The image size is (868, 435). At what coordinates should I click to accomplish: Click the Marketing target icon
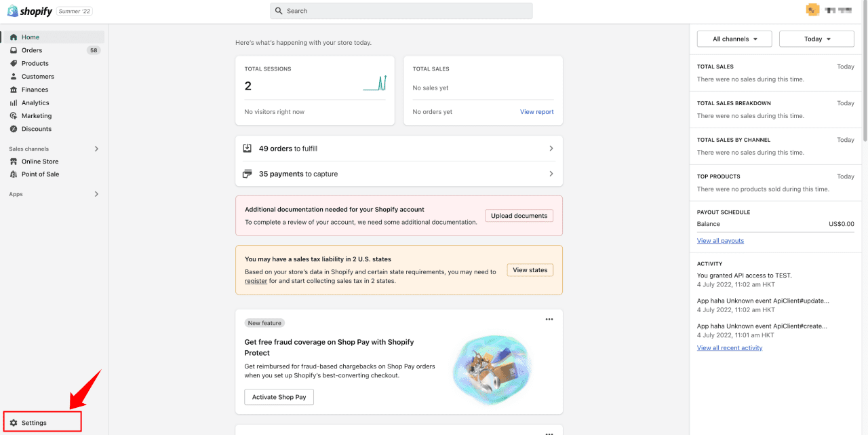[x=14, y=116]
